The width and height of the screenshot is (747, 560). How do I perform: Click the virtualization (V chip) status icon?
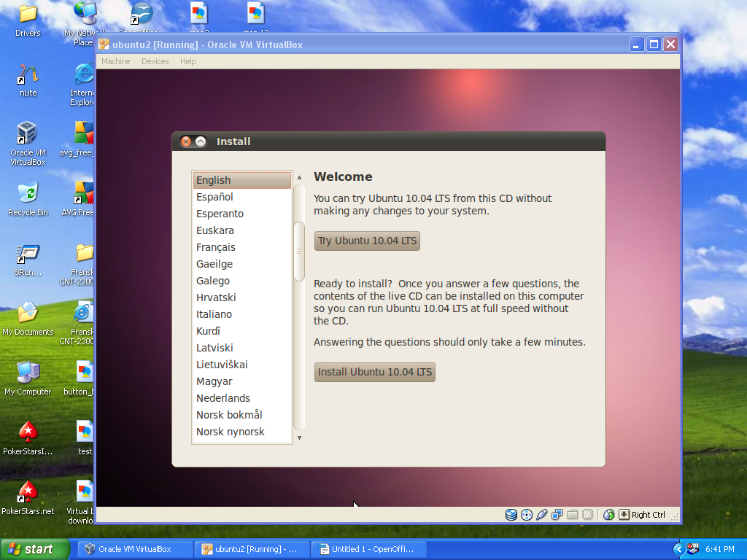coord(588,515)
